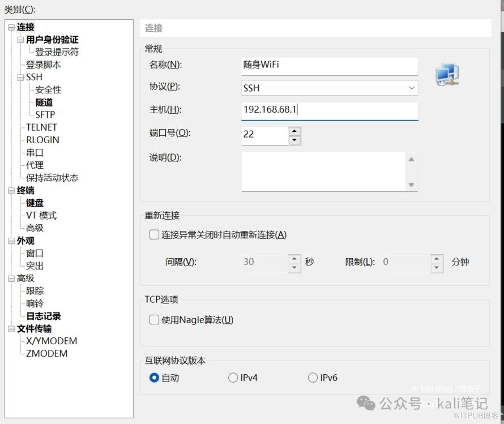Toggle the 使用Nagle算法 checkbox
The height and width of the screenshot is (424, 504).
tap(154, 320)
